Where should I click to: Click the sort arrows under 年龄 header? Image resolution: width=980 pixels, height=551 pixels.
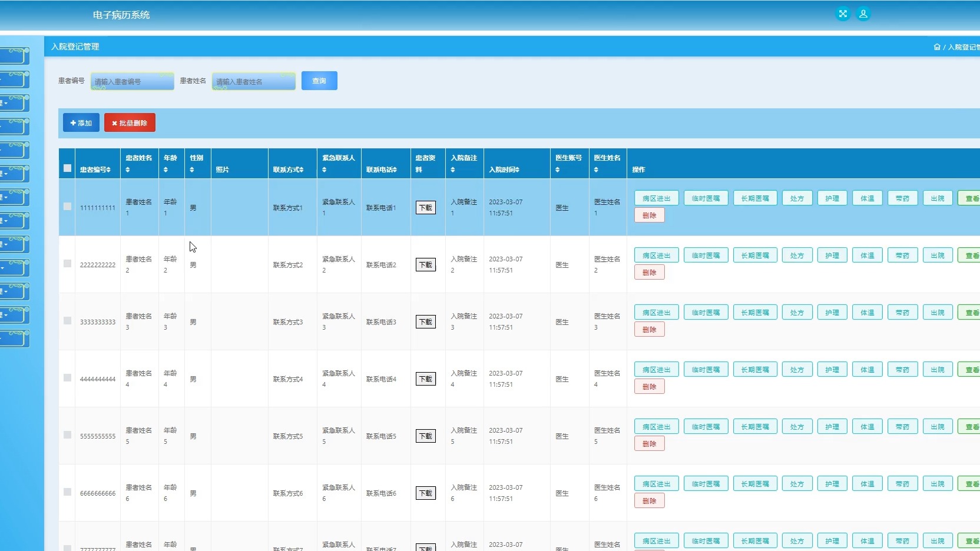[165, 170]
